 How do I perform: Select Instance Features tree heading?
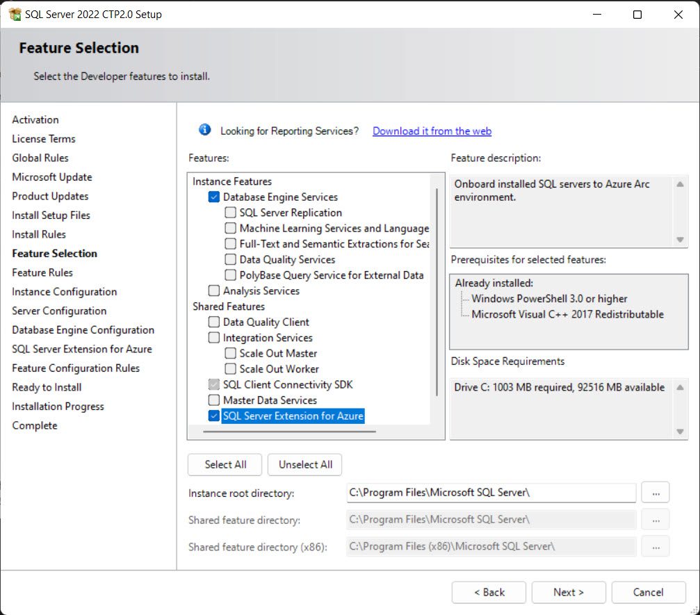coord(232,181)
